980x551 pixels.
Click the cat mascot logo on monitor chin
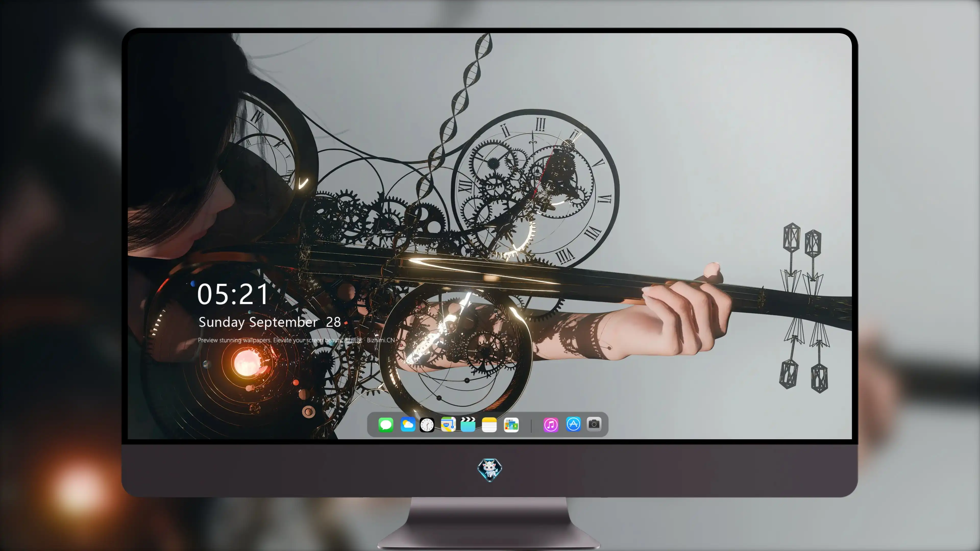pos(490,470)
